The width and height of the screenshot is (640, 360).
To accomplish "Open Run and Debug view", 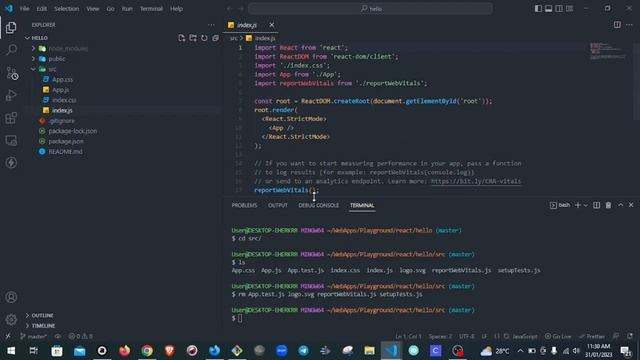I will (11, 95).
